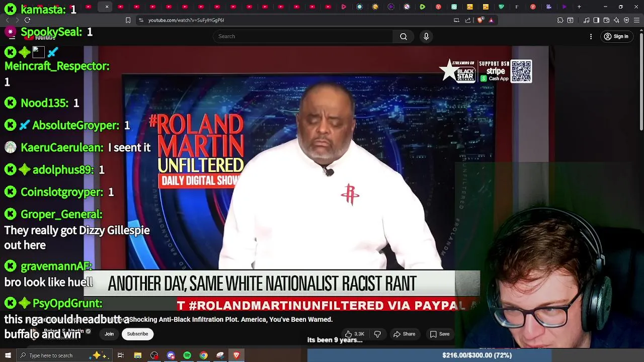644x362 pixels.
Task: Focus the YouTube Search input field
Action: (x=303, y=36)
